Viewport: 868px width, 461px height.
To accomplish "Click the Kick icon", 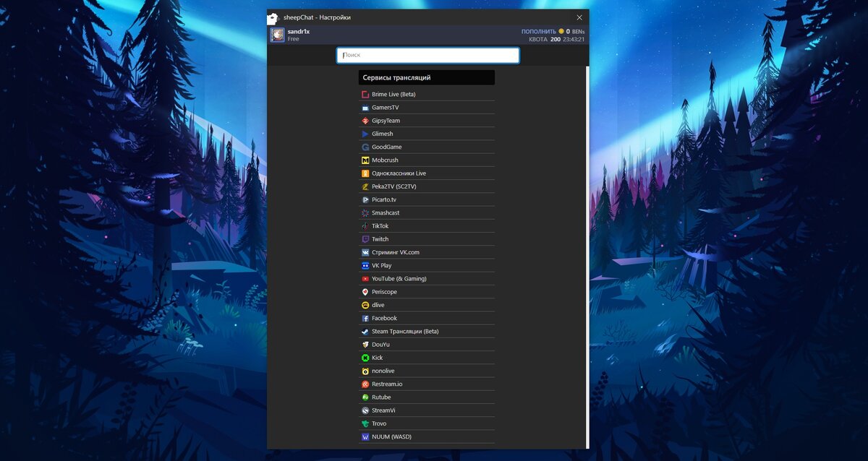I will (x=365, y=358).
